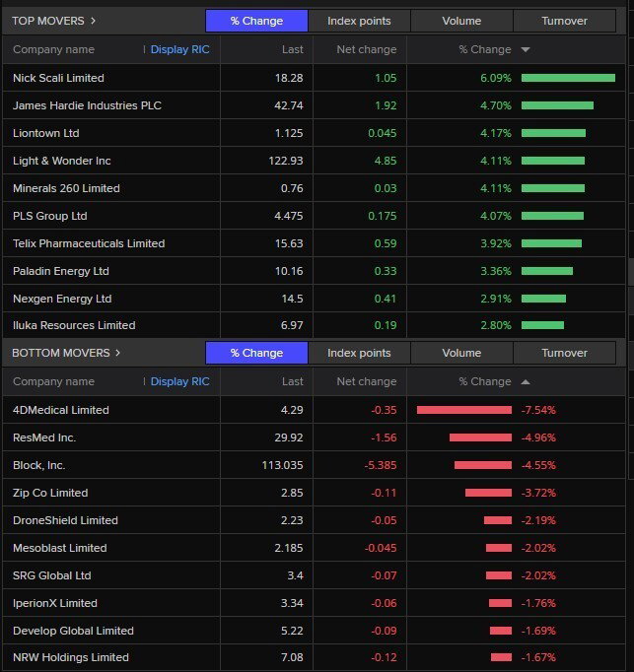Click Nick Scali 6.09% green bar
The height and width of the screenshot is (672, 634).
(568, 78)
